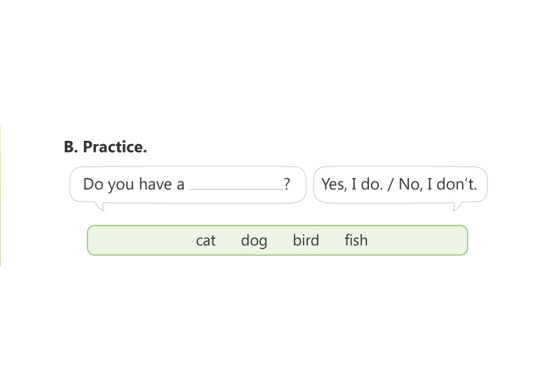Viewport: 559px width, 392px height.
Task: Click the slash between the two answers
Action: (391, 184)
